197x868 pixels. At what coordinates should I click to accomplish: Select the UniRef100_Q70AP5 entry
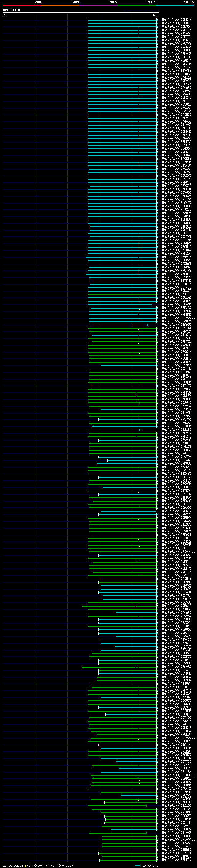tap(176, 88)
